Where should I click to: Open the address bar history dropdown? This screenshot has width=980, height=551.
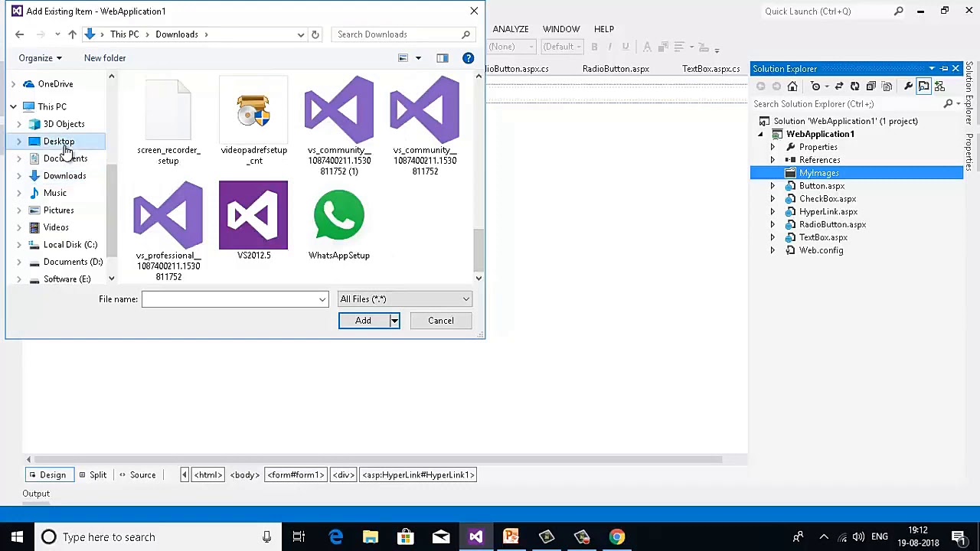[301, 34]
